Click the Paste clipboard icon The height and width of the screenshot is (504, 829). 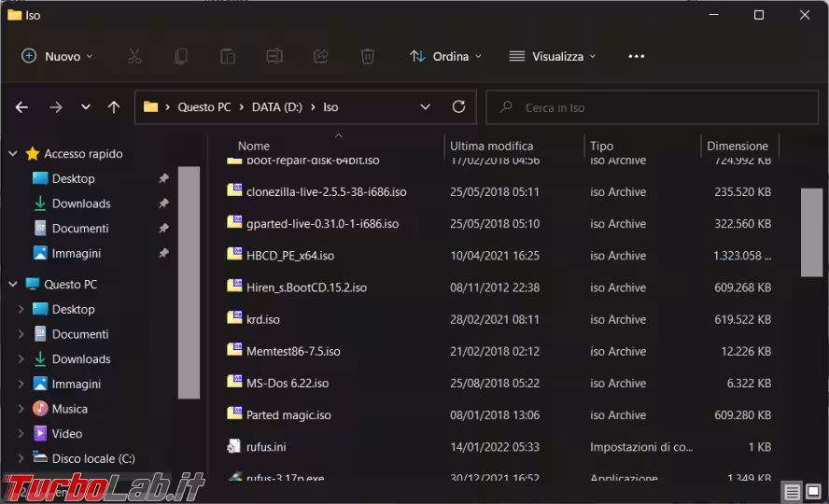point(228,56)
